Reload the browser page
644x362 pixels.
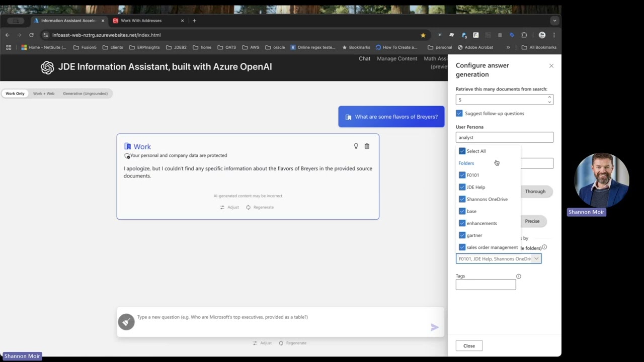point(31,35)
